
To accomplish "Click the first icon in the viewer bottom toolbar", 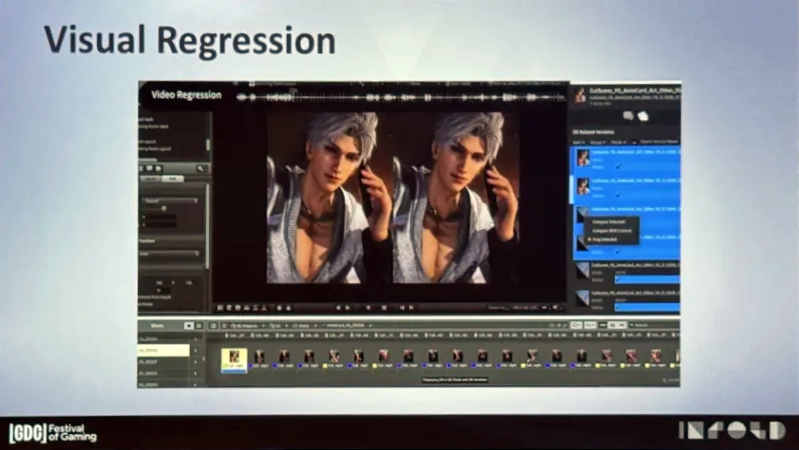I will coord(218,307).
